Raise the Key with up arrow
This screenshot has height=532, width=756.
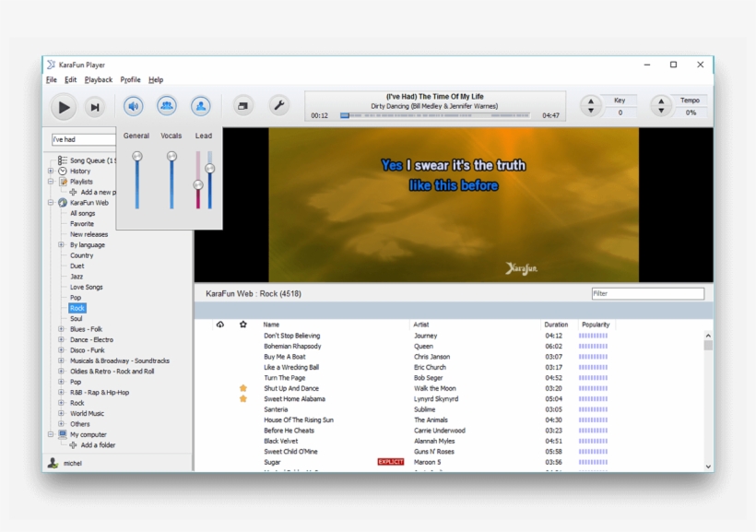click(591, 101)
